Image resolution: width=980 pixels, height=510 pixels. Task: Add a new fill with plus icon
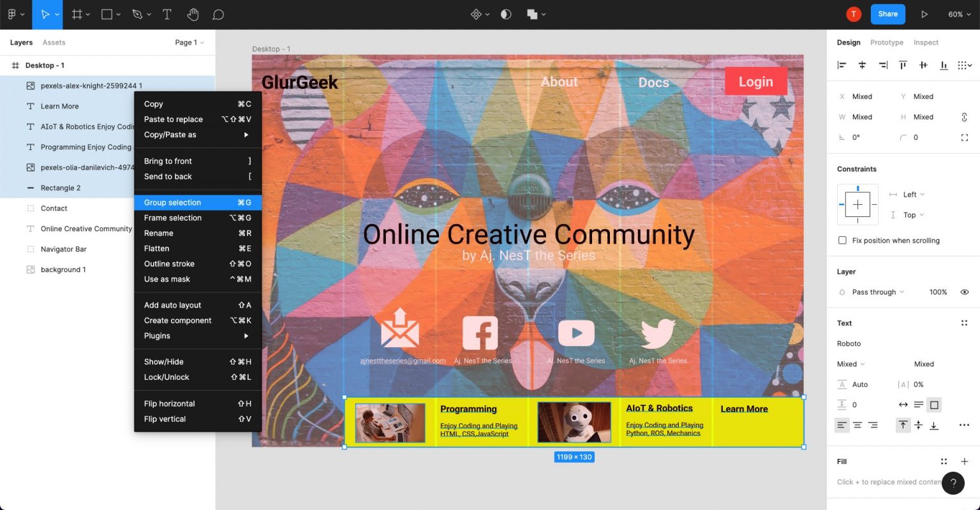coord(964,461)
